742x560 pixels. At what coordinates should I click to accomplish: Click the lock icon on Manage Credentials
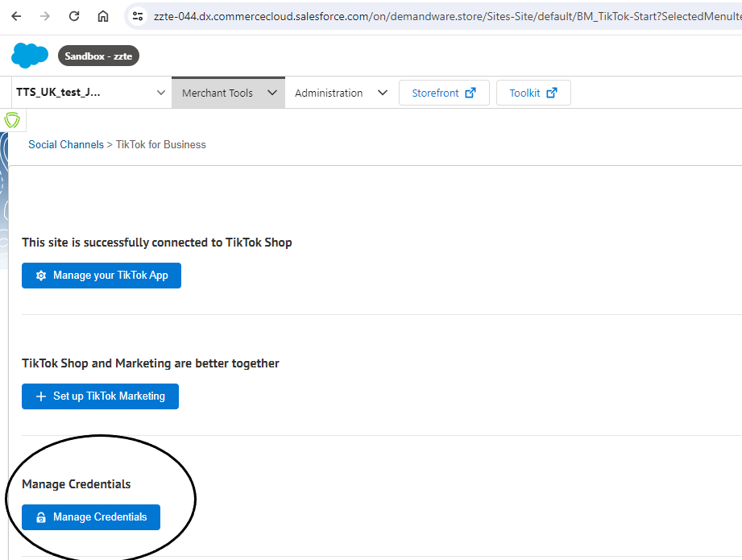(41, 517)
